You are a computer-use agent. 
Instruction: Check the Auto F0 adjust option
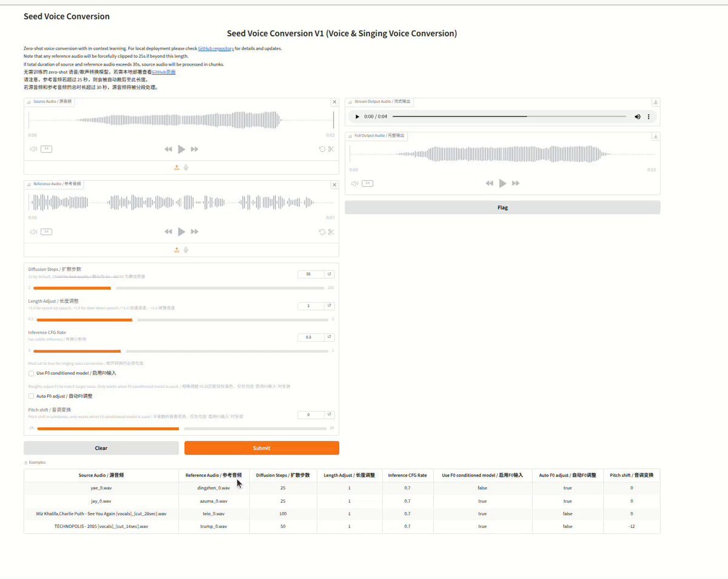32,396
